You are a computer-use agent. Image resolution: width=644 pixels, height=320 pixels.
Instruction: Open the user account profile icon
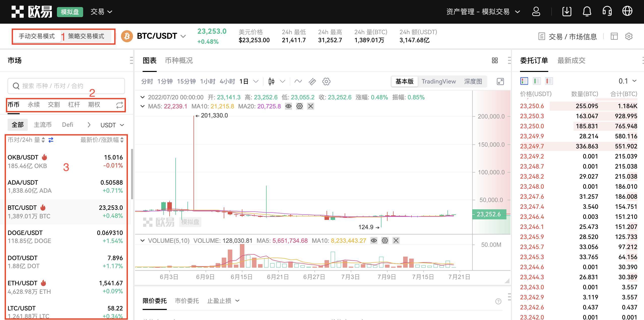click(x=536, y=12)
